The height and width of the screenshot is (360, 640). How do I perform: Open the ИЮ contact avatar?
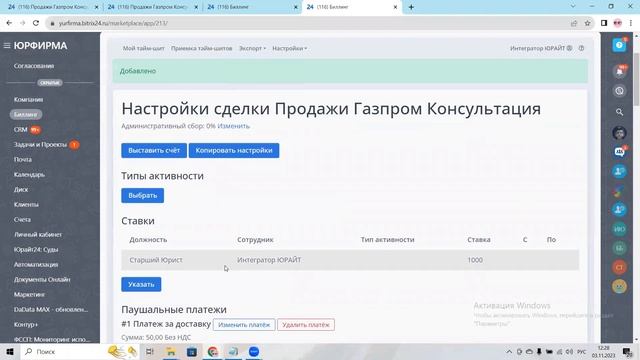pos(620,229)
